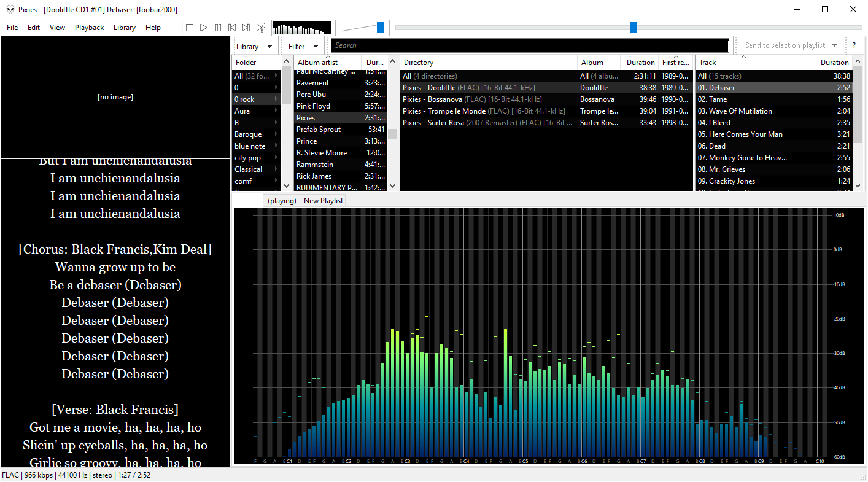Select 'All (32 folders)' in Folder list

(x=256, y=76)
